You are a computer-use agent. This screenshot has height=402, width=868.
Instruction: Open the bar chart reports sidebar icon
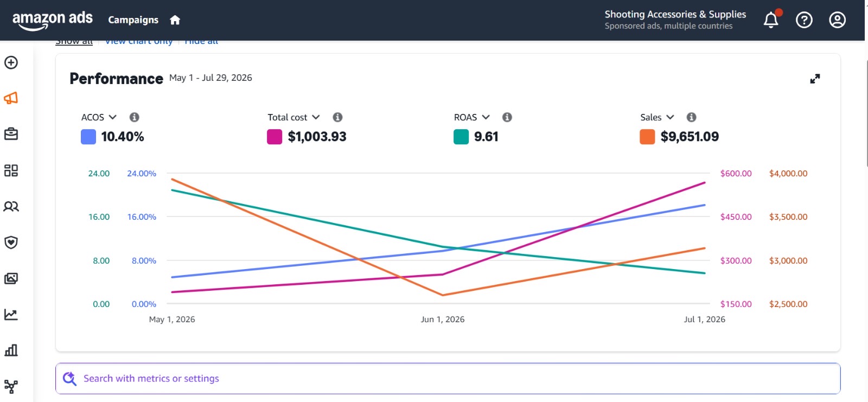tap(11, 350)
